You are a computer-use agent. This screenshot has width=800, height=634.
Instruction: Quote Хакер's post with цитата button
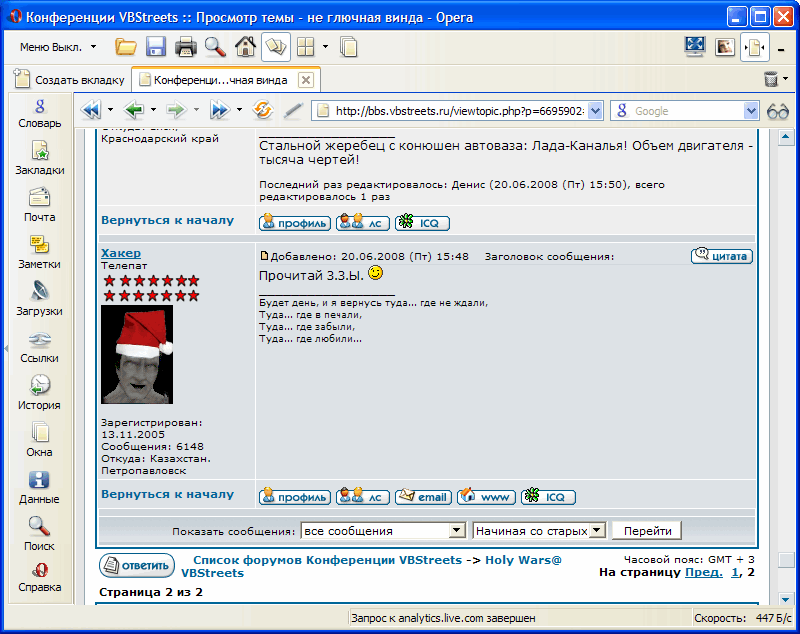(x=722, y=256)
